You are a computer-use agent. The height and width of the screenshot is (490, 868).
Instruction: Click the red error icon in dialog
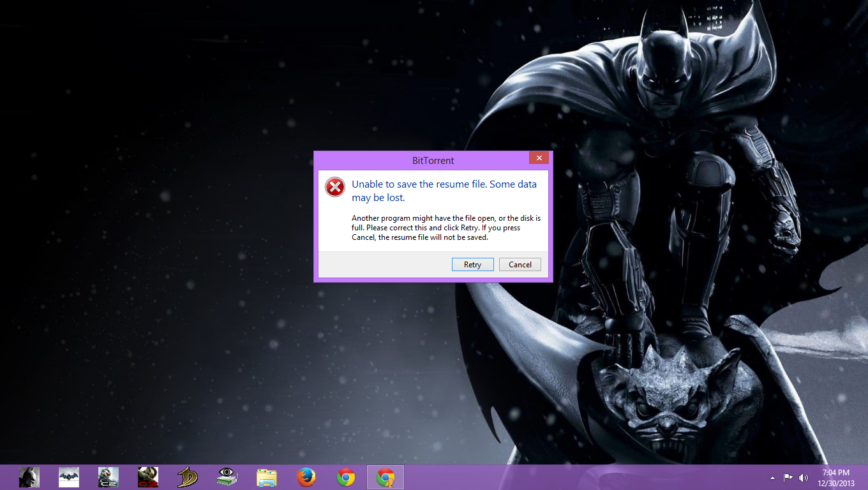coord(335,187)
